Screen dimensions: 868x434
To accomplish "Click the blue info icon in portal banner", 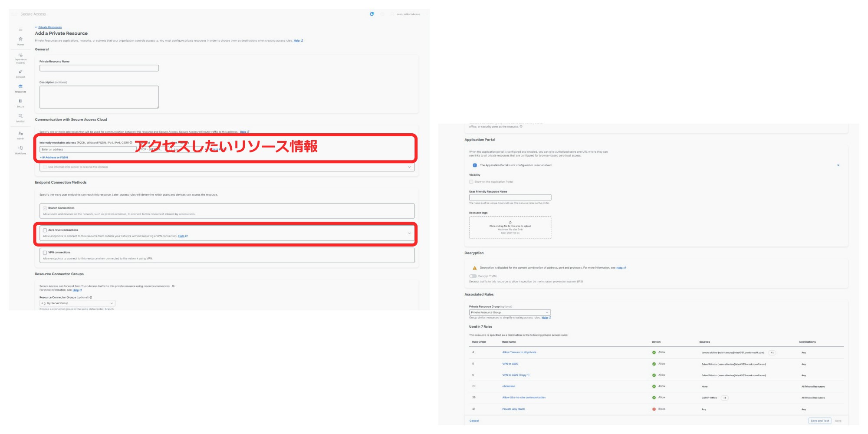I will pyautogui.click(x=474, y=165).
